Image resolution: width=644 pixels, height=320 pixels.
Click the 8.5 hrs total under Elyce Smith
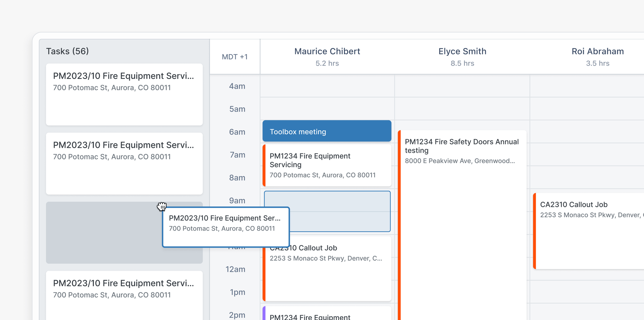point(462,63)
